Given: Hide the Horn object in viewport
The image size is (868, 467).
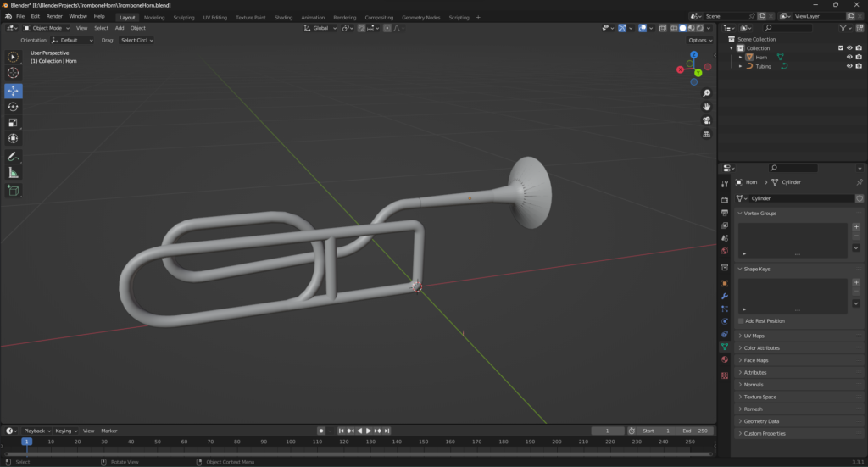Looking at the screenshot, I should pyautogui.click(x=849, y=58).
